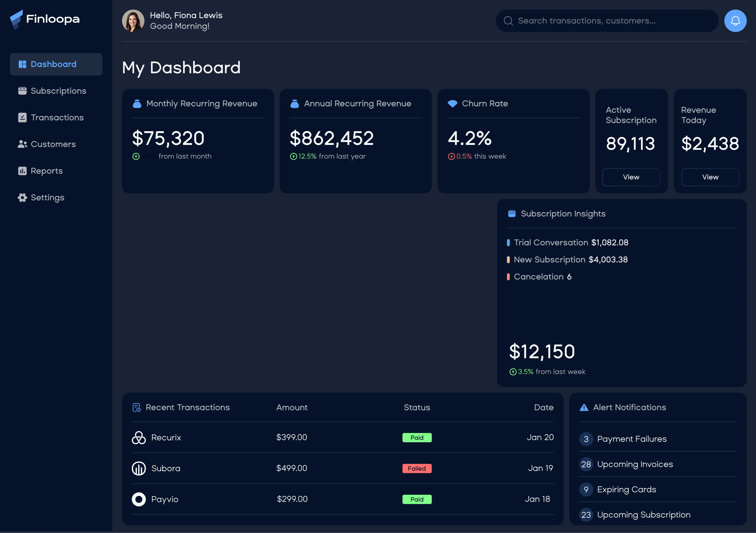The width and height of the screenshot is (756, 533).
Task: Click the $299.00 amount
Action: 292,499
